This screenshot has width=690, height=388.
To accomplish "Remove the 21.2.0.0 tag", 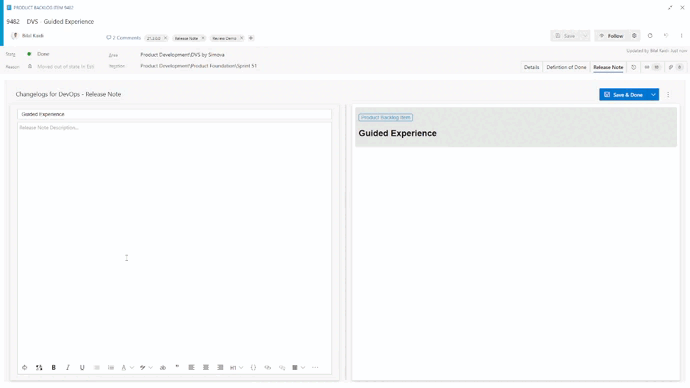I will tap(165, 38).
